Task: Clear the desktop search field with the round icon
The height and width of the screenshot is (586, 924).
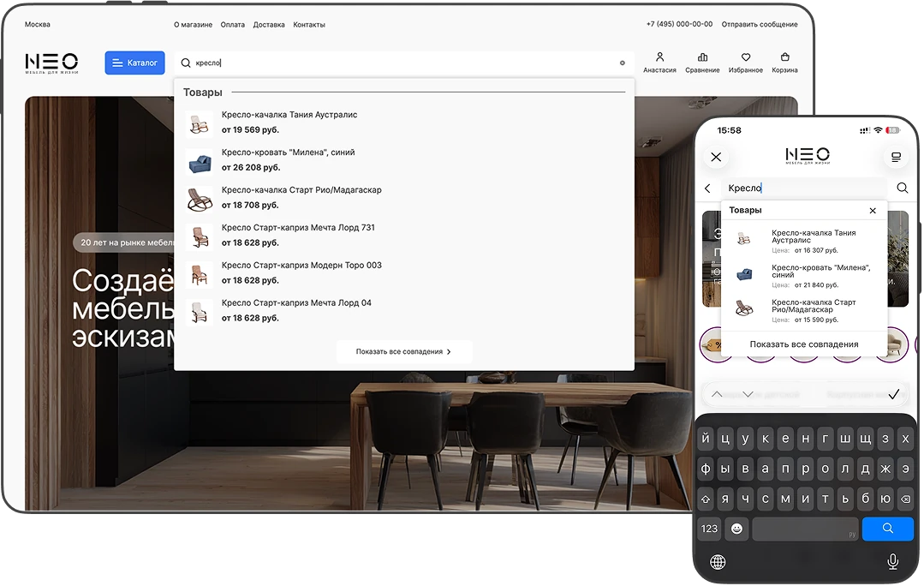Action: (623, 63)
